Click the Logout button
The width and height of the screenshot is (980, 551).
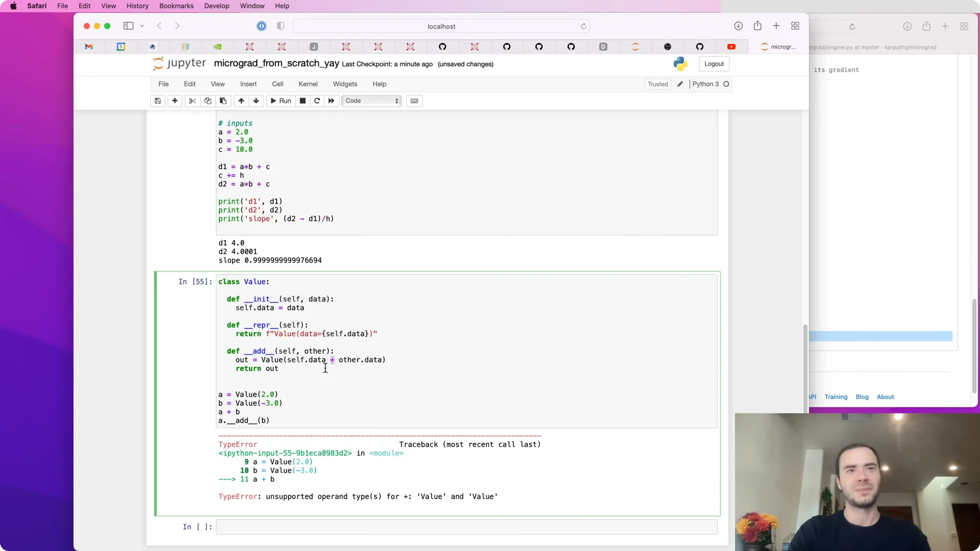coord(714,64)
